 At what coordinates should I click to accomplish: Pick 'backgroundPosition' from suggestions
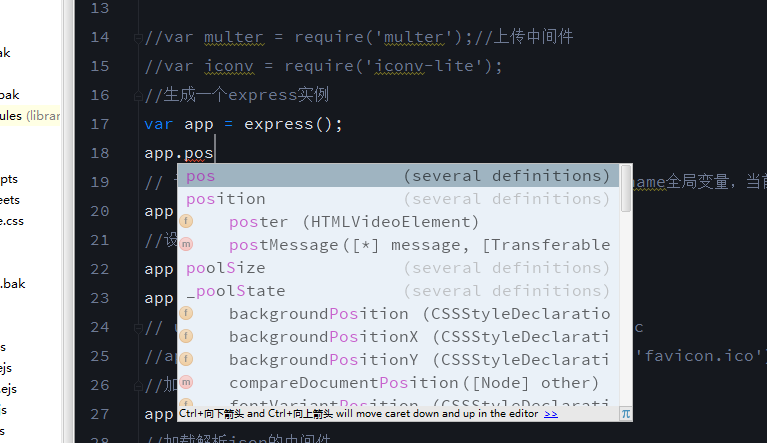click(x=398, y=314)
